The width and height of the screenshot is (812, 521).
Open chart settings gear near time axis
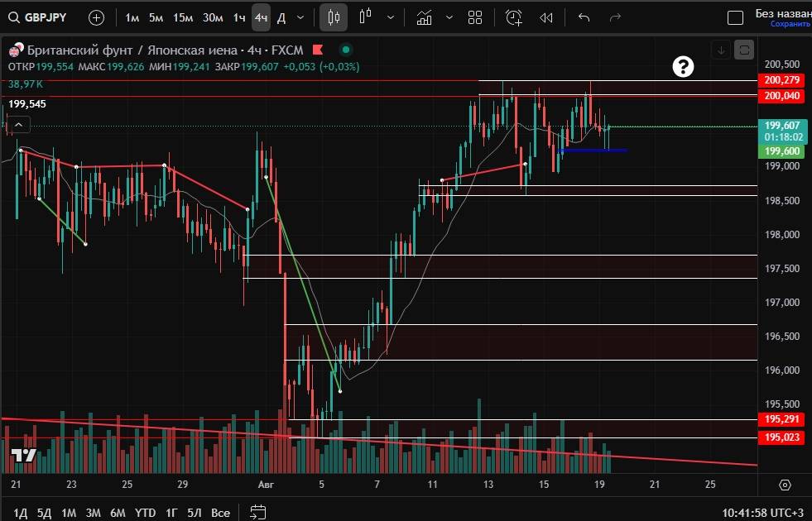[785, 485]
